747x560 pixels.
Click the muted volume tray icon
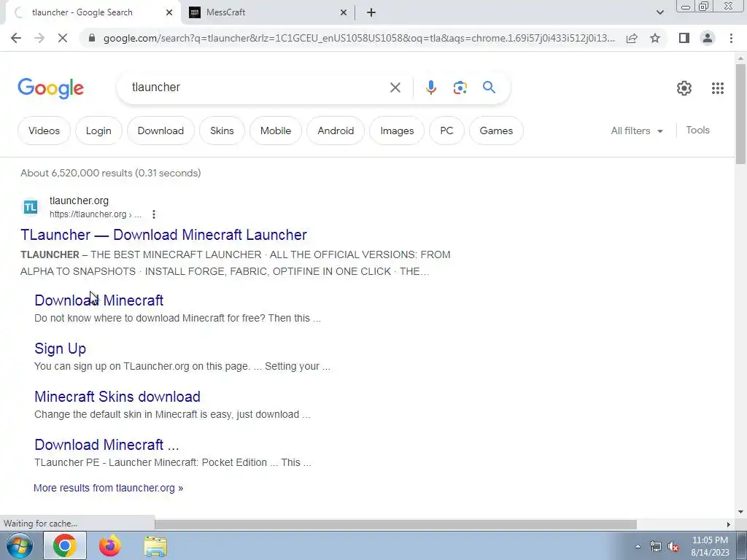pyautogui.click(x=673, y=547)
